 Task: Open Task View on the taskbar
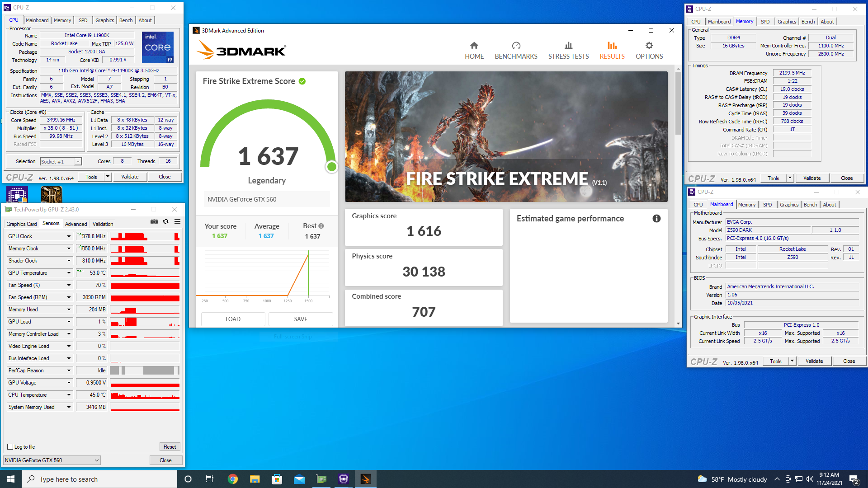210,479
